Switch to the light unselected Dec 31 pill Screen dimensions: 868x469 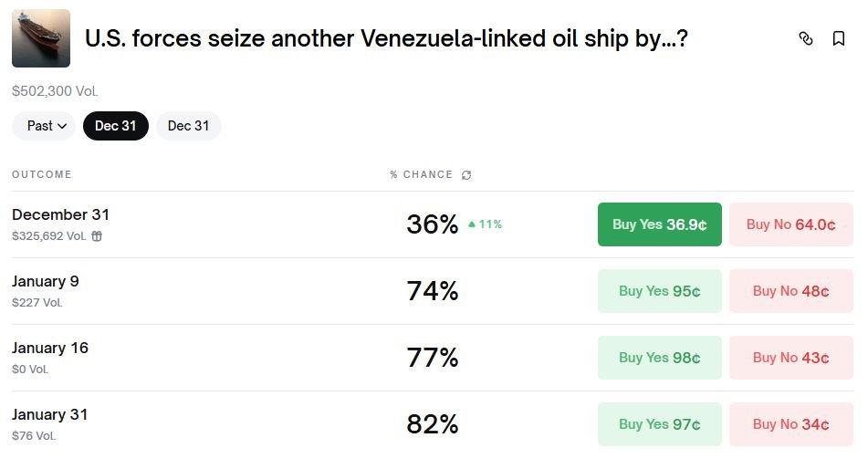[188, 126]
